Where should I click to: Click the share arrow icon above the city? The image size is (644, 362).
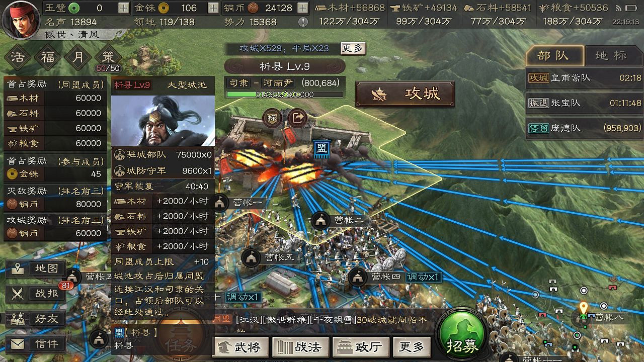point(298,118)
